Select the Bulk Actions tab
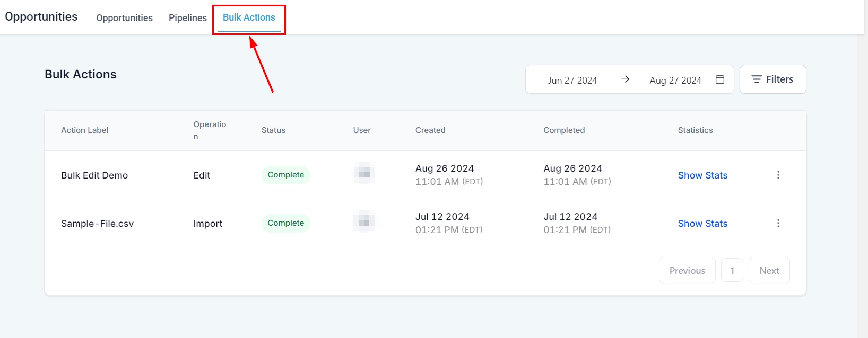The width and height of the screenshot is (868, 338). click(x=249, y=18)
